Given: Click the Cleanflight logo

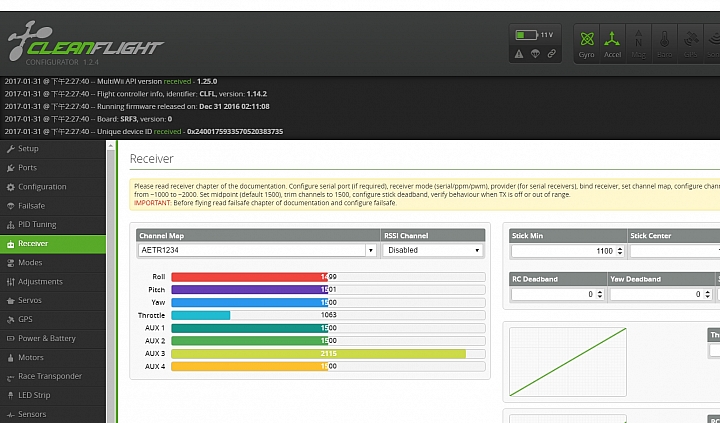Looking at the screenshot, I should tap(85, 42).
